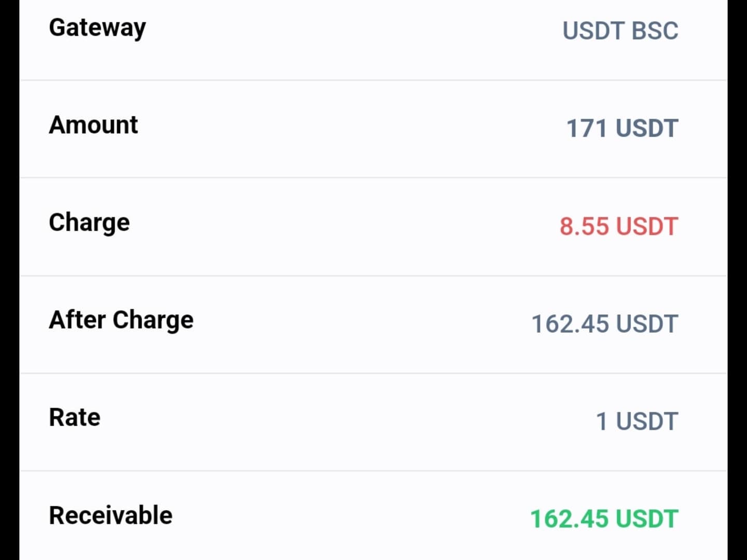This screenshot has height=560, width=747.
Task: Click the word BSC in gateway value
Action: point(655,31)
